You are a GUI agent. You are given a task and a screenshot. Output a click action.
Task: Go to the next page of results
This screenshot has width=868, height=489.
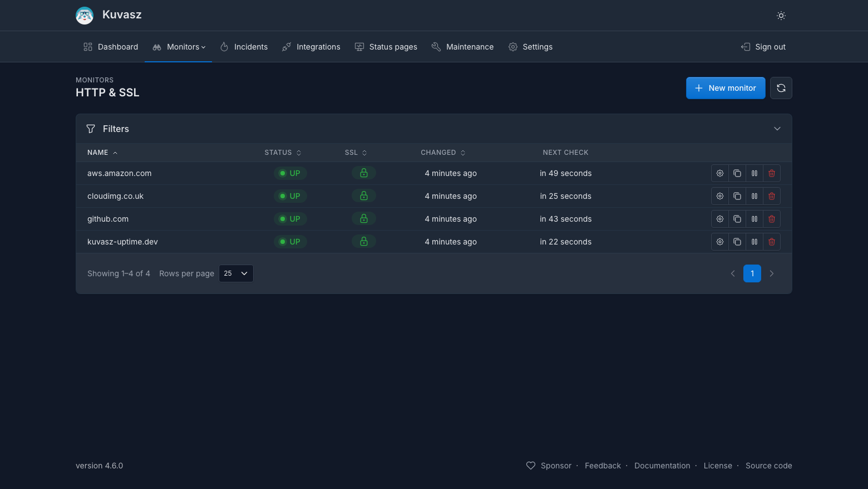click(772, 273)
